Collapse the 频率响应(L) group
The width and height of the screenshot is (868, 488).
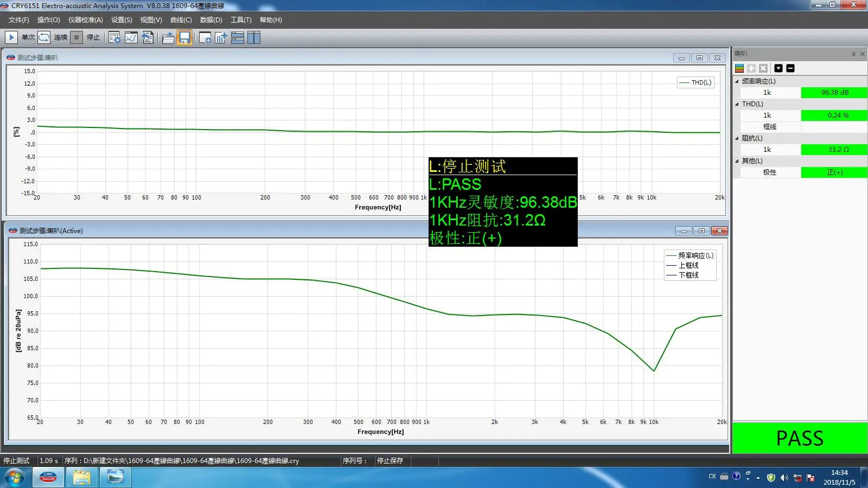coord(737,81)
